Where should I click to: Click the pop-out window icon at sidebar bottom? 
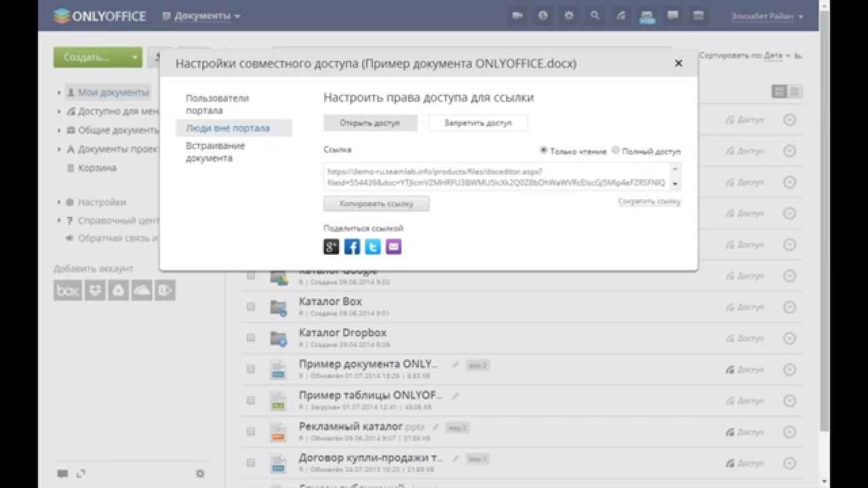(x=81, y=474)
